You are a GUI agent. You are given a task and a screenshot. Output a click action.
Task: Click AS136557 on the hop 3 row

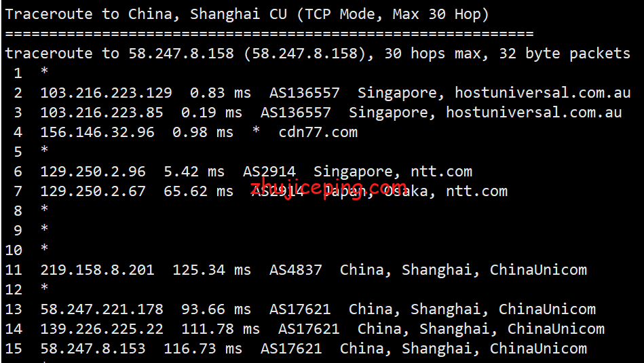click(x=296, y=113)
